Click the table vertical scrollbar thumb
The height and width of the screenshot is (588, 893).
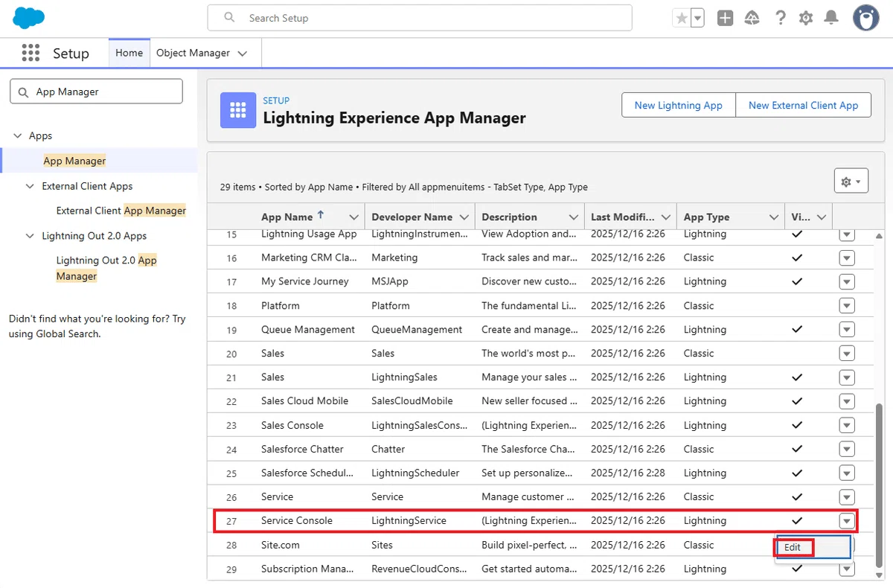click(x=878, y=484)
